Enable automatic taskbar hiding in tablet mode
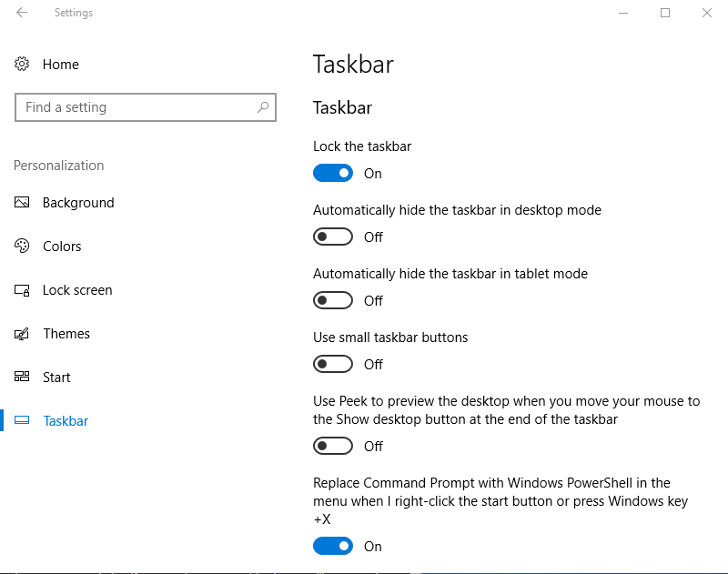 333,300
